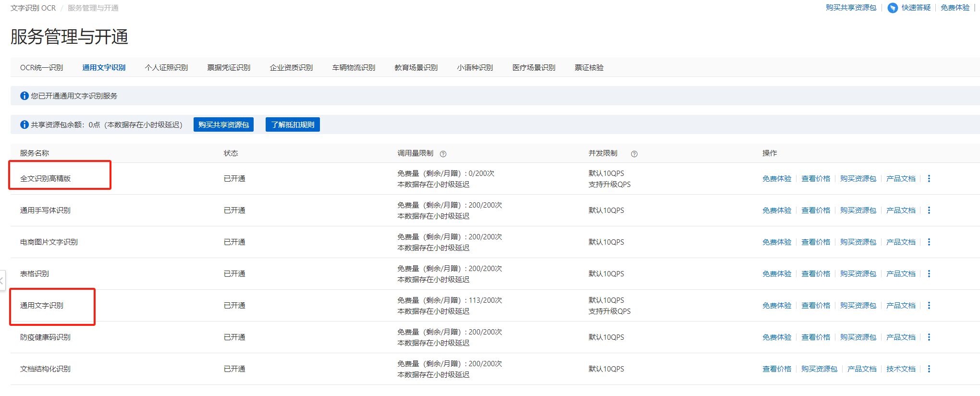The height and width of the screenshot is (396, 980).
Task: Click 查看价格 for 通用手写体识别
Action: pyautogui.click(x=816, y=210)
